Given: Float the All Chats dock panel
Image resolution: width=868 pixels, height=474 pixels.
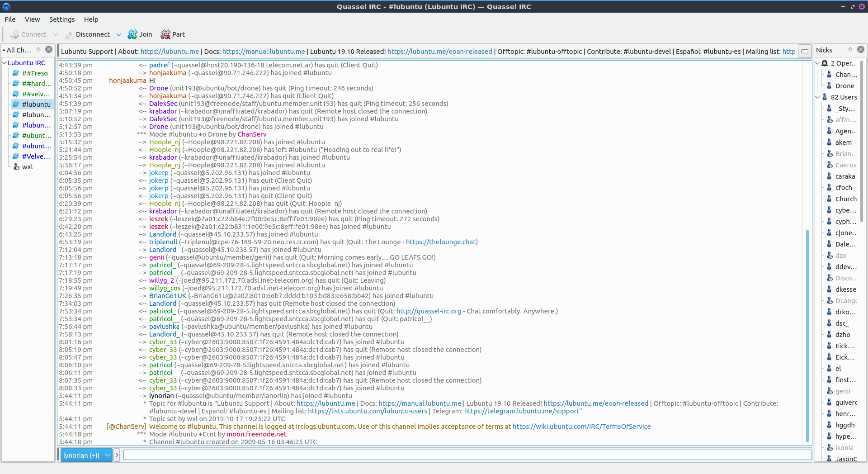Looking at the screenshot, I should pos(38,50).
